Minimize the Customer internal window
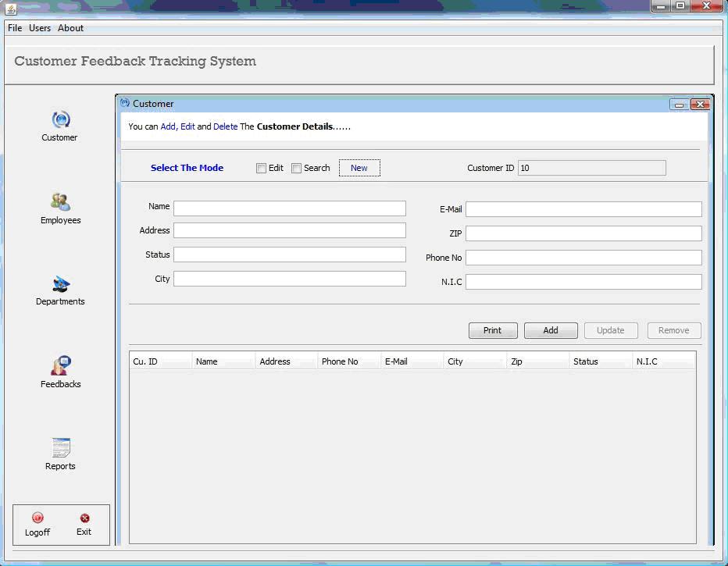This screenshot has width=728, height=566. [x=680, y=105]
